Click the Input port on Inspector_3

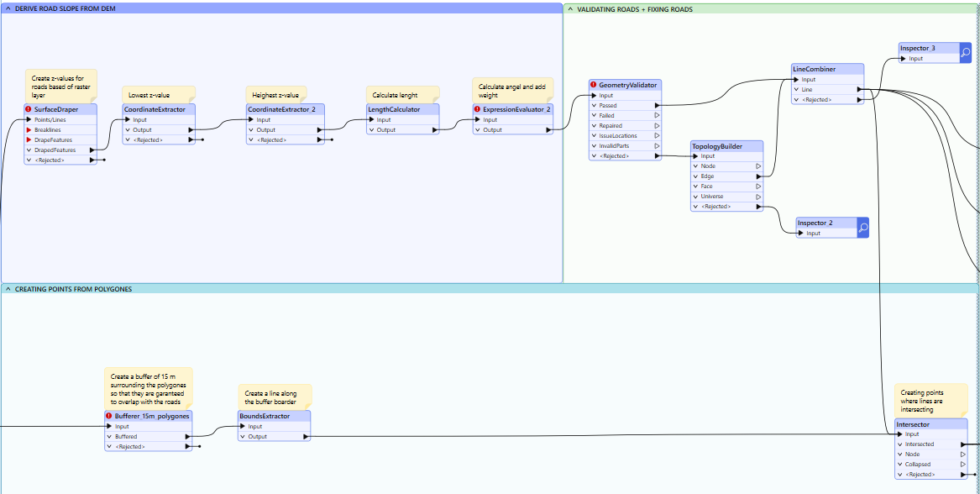click(x=930, y=59)
